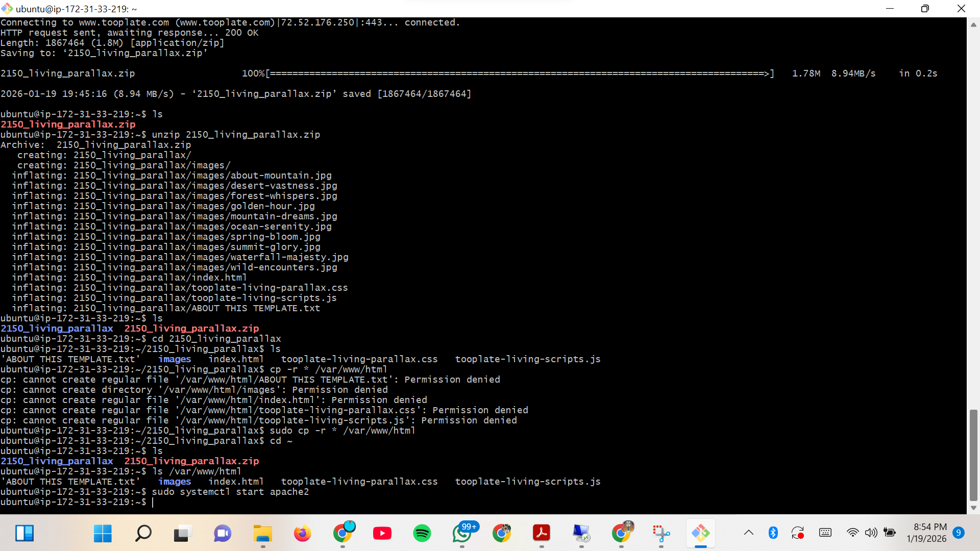The height and width of the screenshot is (551, 980).
Task: Open the Chrome icon with blue badge
Action: point(343,533)
